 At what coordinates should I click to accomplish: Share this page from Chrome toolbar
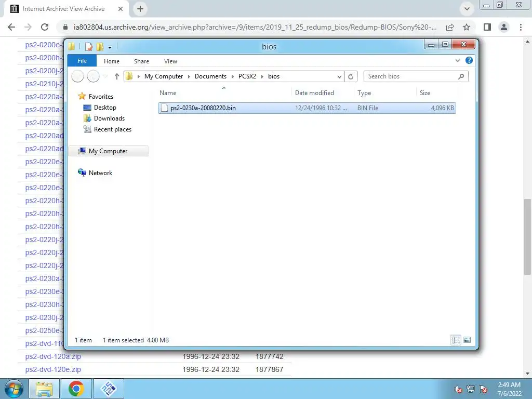(x=450, y=27)
